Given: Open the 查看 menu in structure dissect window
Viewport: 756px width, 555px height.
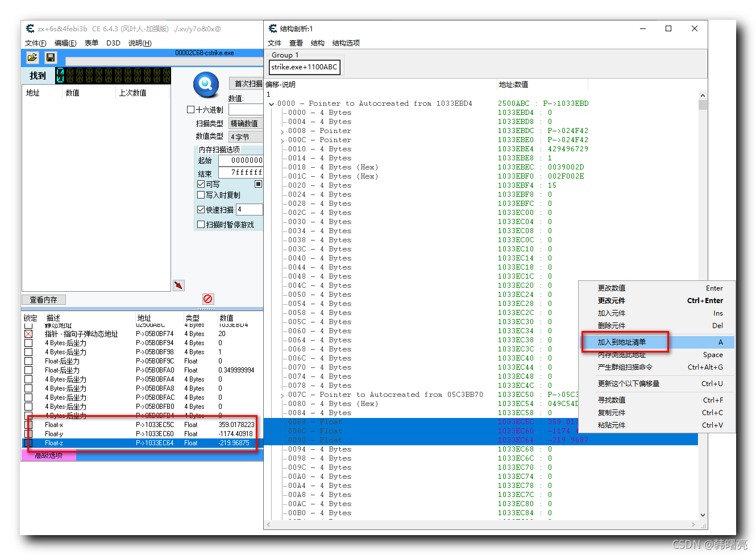Looking at the screenshot, I should pyautogui.click(x=296, y=43).
